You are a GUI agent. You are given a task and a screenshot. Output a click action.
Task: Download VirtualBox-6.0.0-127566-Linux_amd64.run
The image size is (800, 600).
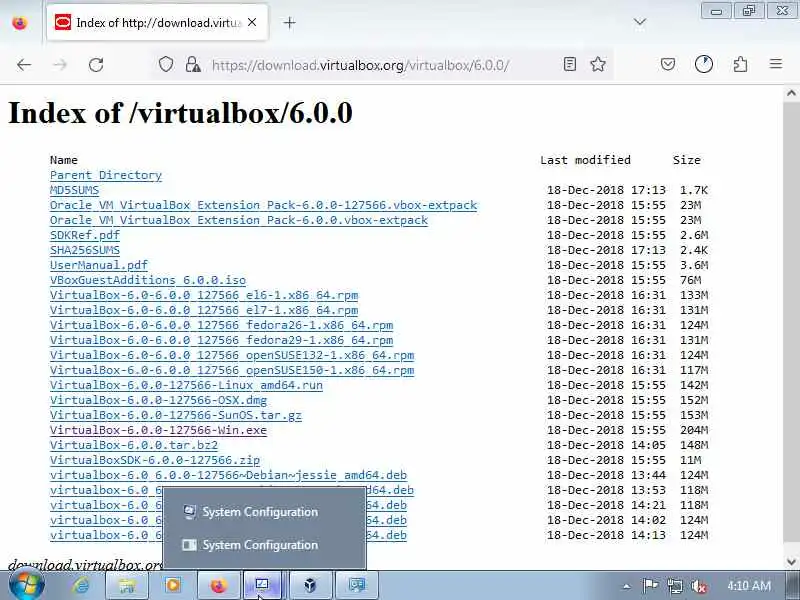point(186,385)
